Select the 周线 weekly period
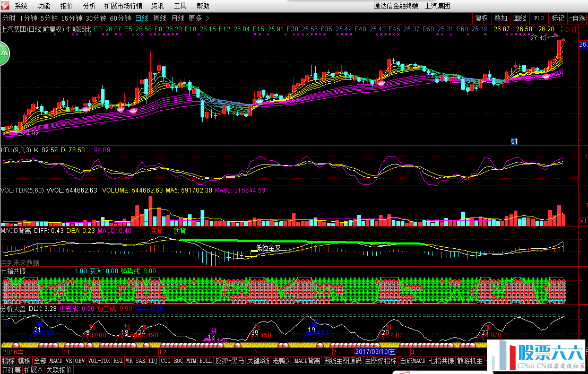This screenshot has height=374, width=588. tap(160, 18)
